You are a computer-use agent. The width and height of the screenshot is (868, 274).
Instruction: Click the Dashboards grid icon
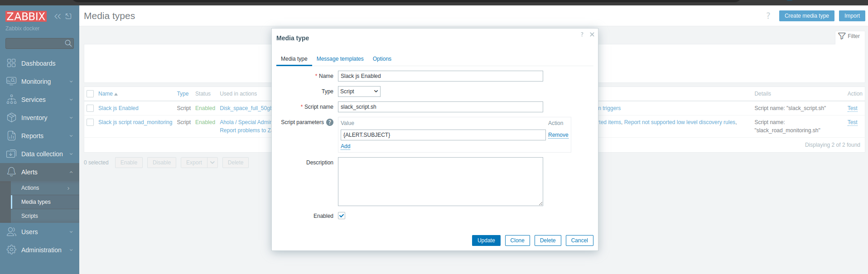pyautogui.click(x=11, y=63)
